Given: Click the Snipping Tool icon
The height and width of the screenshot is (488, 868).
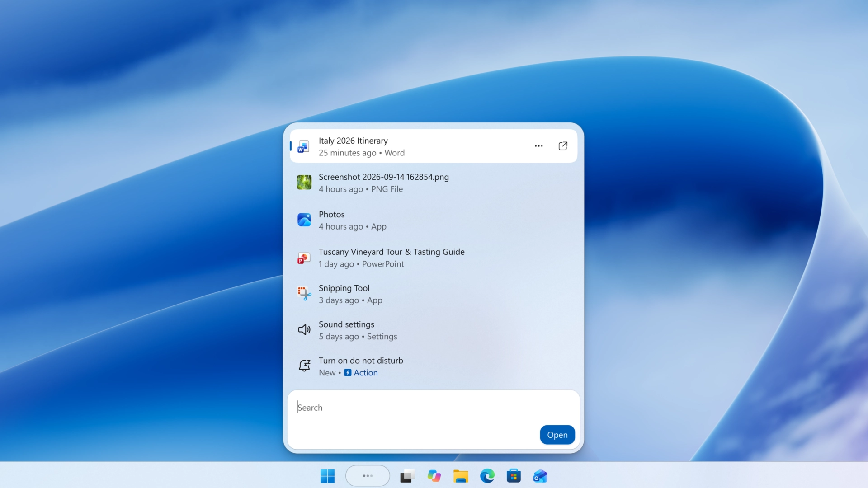Looking at the screenshot, I should tap(304, 294).
